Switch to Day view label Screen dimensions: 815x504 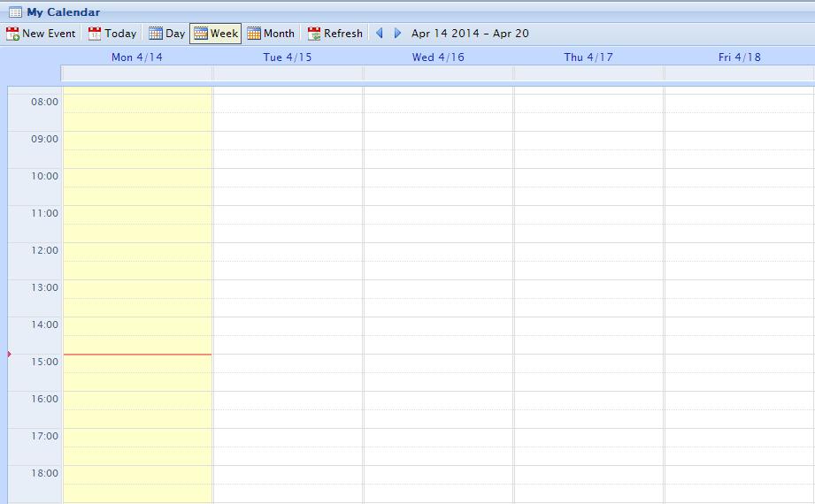click(x=175, y=34)
